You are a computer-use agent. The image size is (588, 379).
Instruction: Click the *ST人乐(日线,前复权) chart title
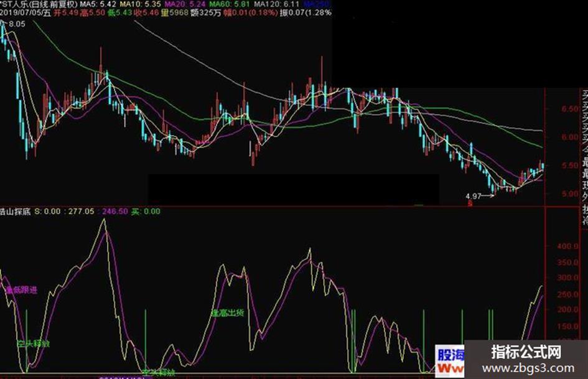coord(39,4)
